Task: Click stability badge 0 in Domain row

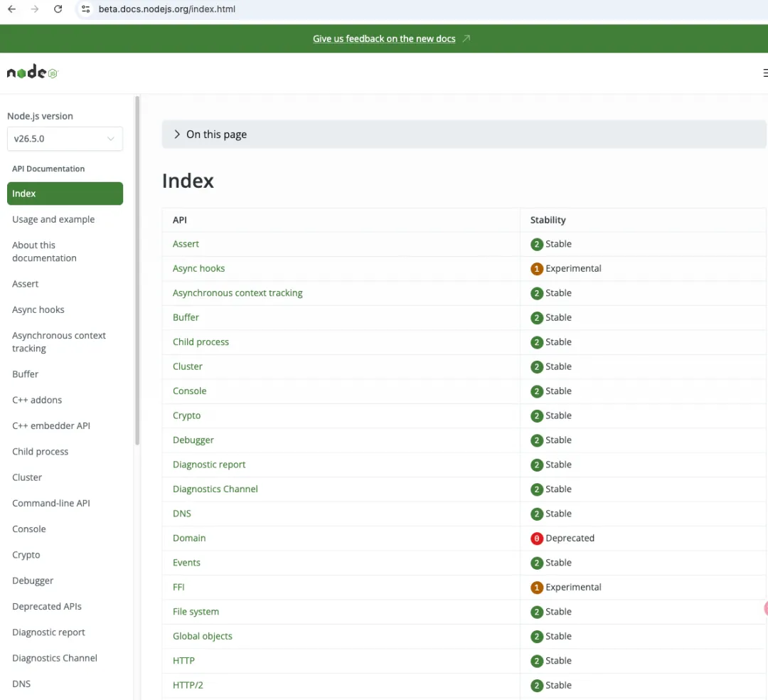Action: 537,538
